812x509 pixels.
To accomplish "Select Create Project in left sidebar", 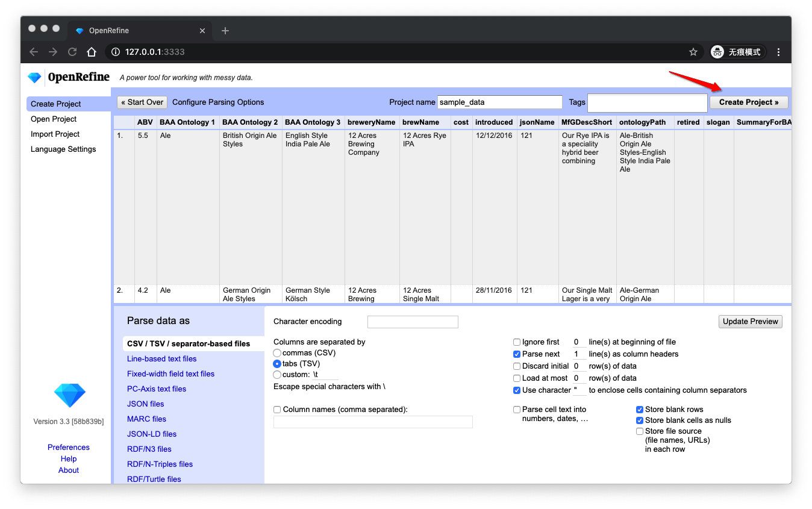I will [68, 104].
